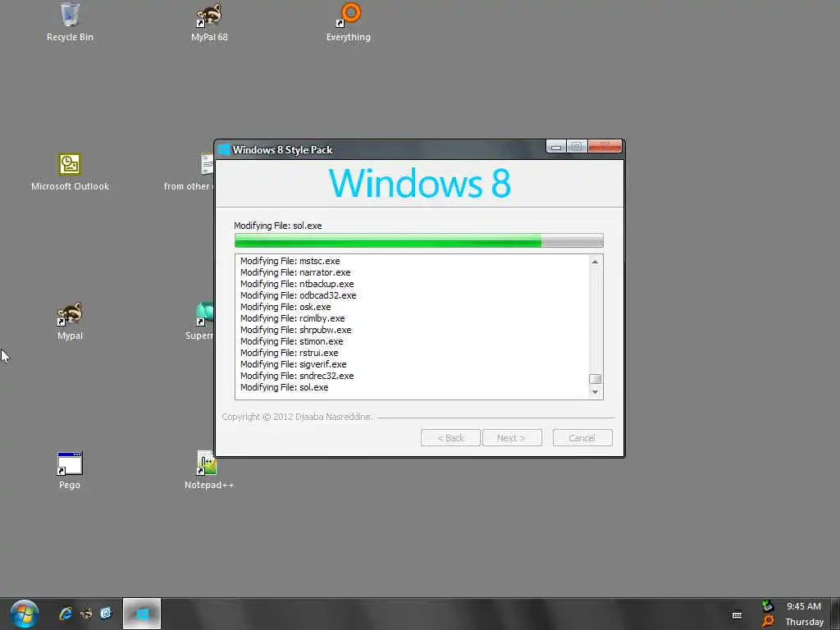Click the orange Everything tray icon

[768, 622]
